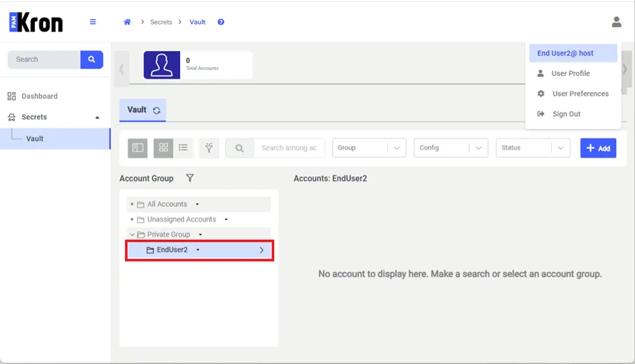Open the help question mark icon
Screen dimensions: 635x364
[220, 22]
